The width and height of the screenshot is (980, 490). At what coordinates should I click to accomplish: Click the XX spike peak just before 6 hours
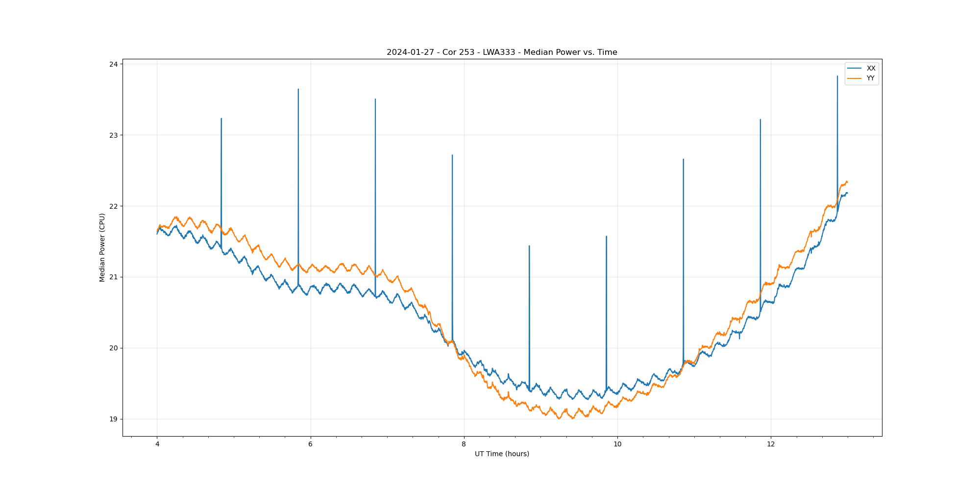(298, 90)
